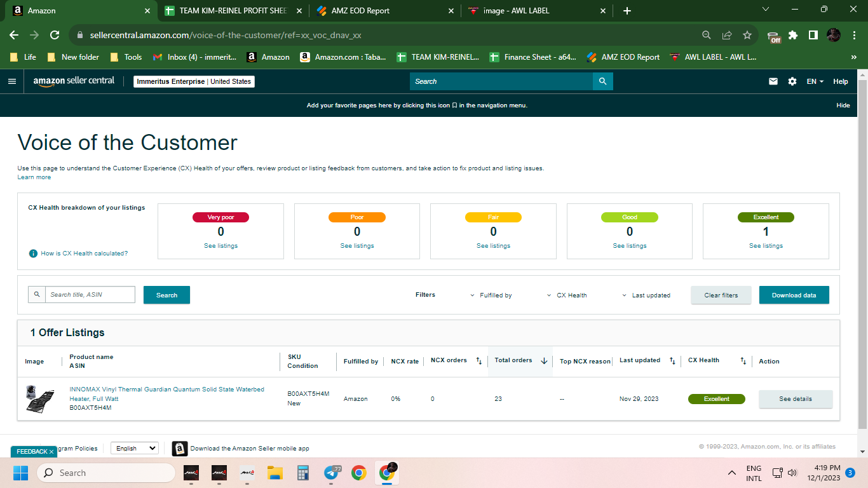Toggle Chrome side panel icon
868x488 pixels.
coord(813,36)
